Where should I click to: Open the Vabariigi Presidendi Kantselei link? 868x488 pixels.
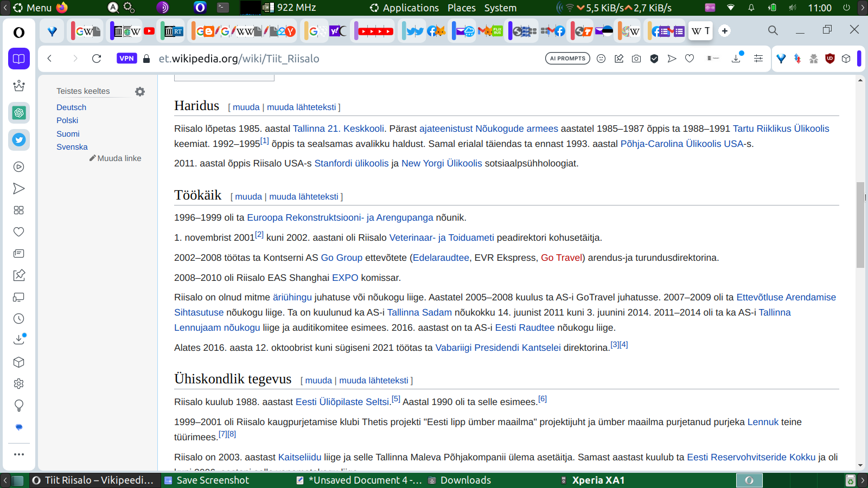(498, 348)
